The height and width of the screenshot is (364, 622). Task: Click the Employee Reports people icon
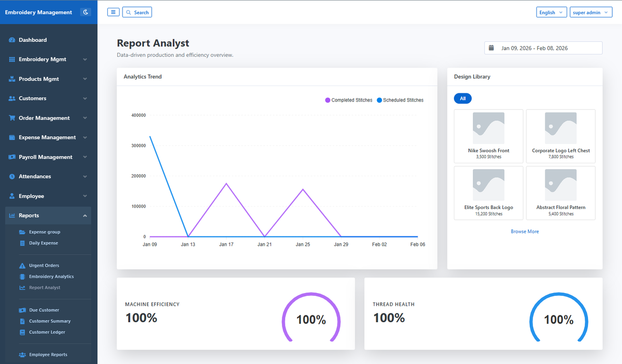22,355
